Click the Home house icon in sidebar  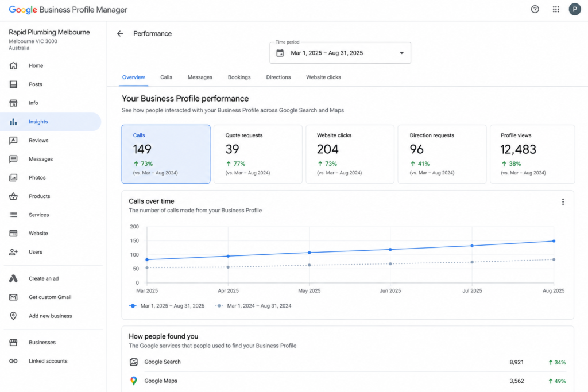click(13, 65)
